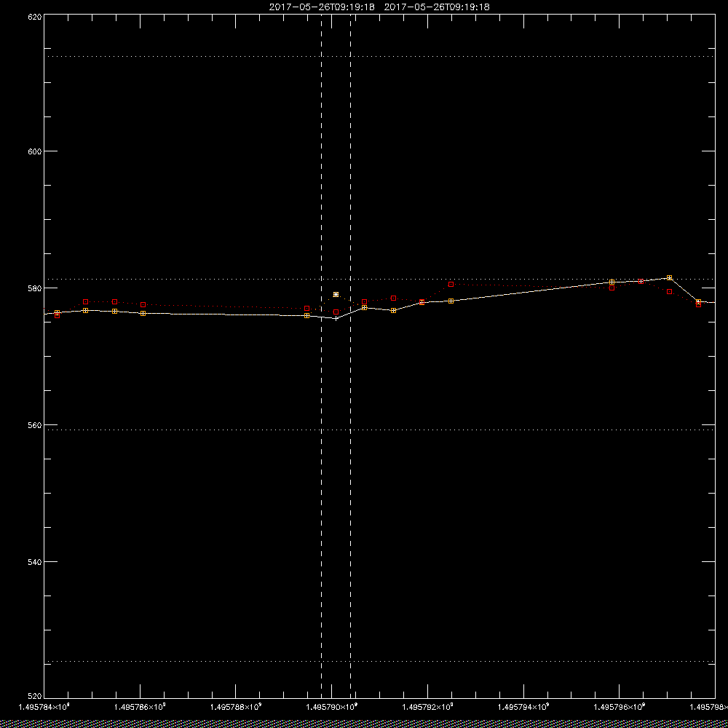Select the 580 y-axis label
This screenshot has width=728, height=728.
(x=35, y=288)
